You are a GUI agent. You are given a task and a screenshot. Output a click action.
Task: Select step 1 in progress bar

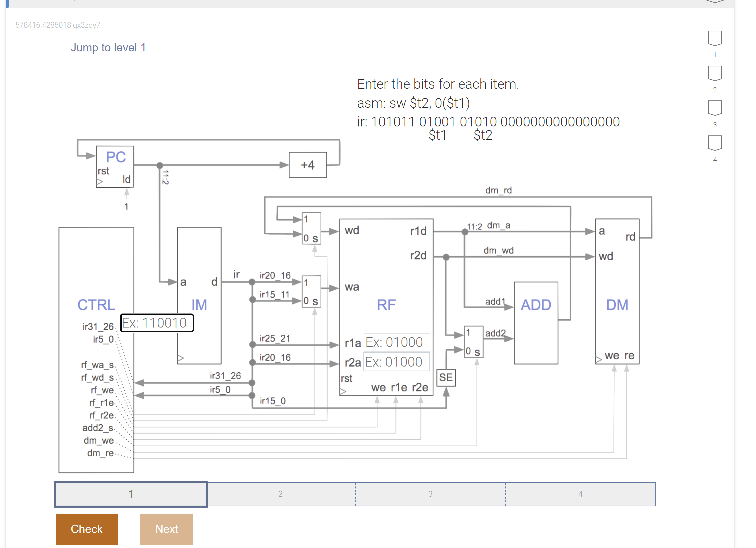pos(131,494)
